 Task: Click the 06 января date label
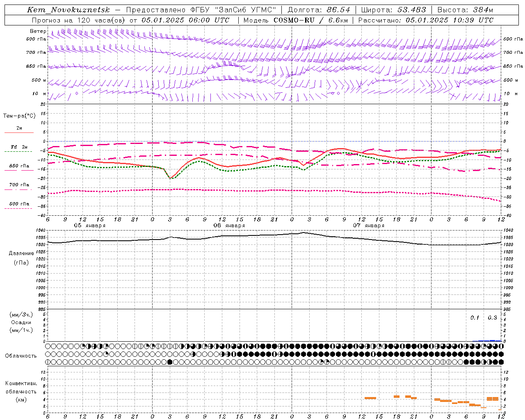tap(229, 226)
